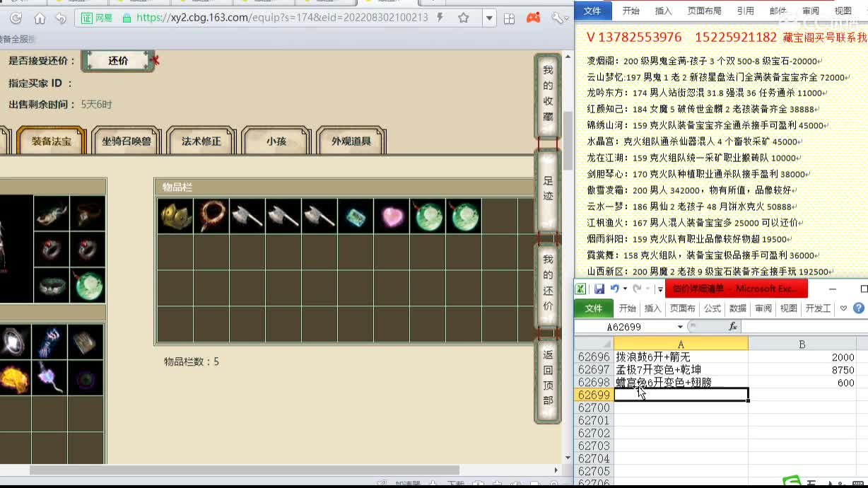Image resolution: width=868 pixels, height=488 pixels.
Task: Switch to the 小孩 tab
Action: click(276, 141)
